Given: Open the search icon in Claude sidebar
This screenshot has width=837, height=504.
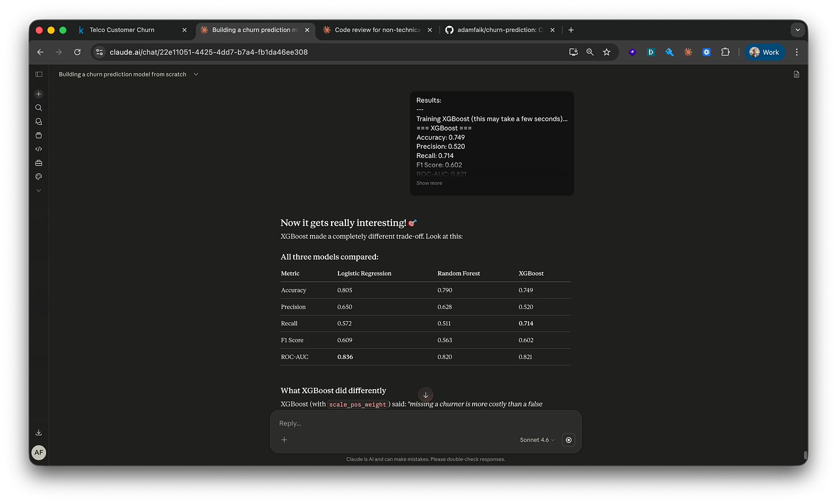Looking at the screenshot, I should tap(39, 107).
